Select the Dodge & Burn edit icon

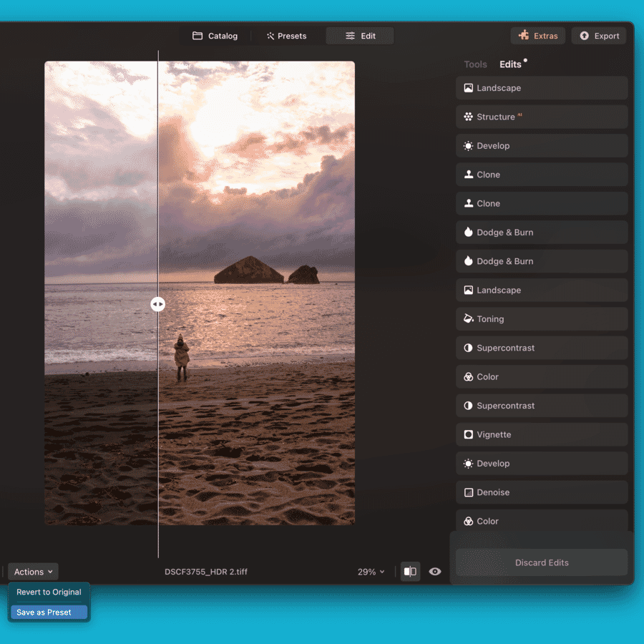click(469, 232)
